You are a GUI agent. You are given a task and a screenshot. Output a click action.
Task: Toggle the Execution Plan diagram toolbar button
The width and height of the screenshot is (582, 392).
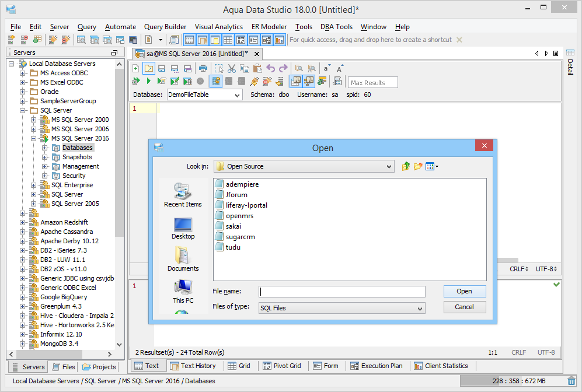[x=267, y=39]
